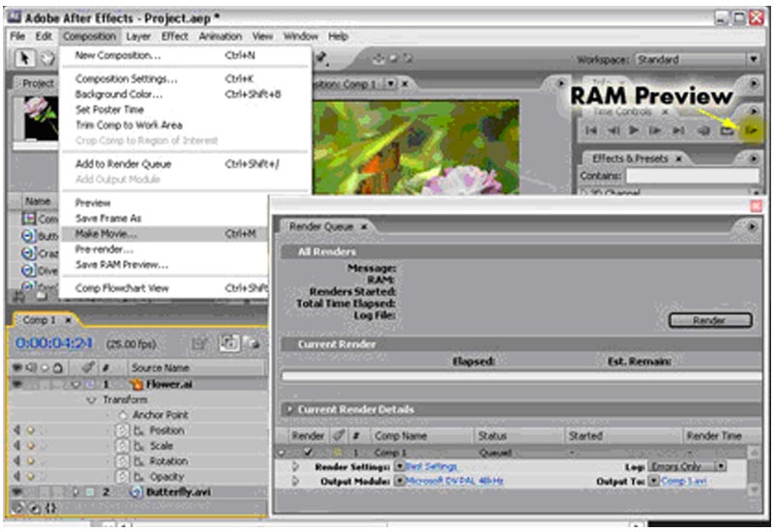Go to previous Opacity keyframe arrow
The width and height of the screenshot is (774, 532).
[16, 477]
